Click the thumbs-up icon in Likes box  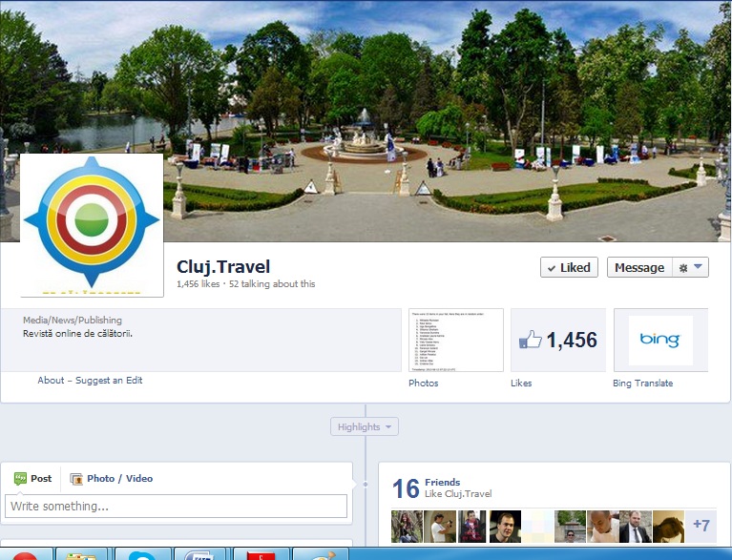[531, 340]
